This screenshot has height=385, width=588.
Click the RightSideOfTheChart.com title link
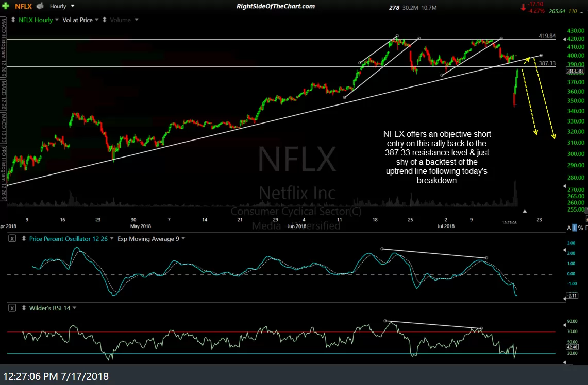point(276,6)
